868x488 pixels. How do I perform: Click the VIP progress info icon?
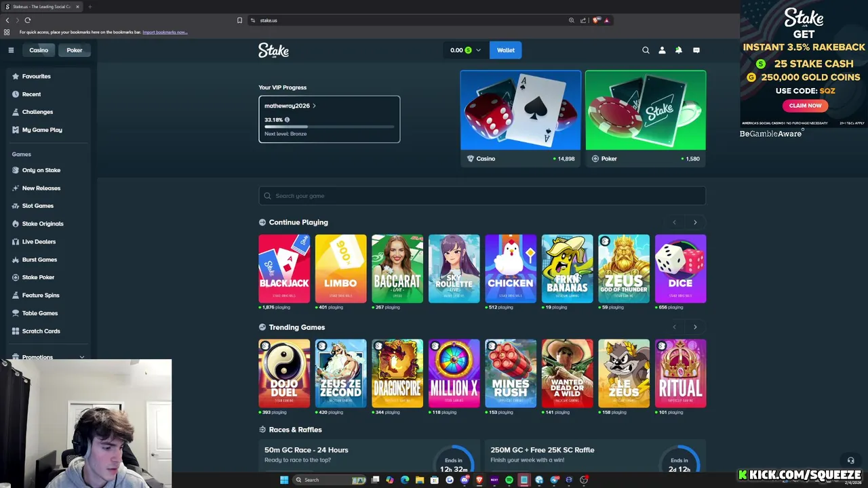(287, 120)
